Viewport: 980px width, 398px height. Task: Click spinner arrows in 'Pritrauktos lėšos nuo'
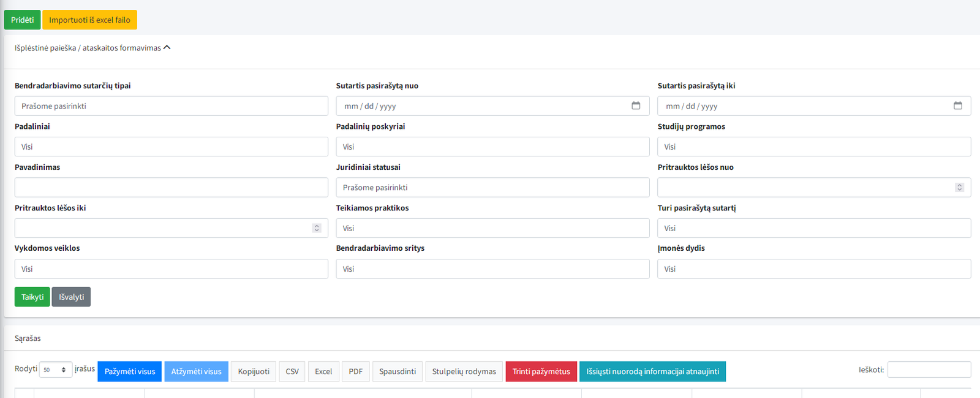coord(959,188)
